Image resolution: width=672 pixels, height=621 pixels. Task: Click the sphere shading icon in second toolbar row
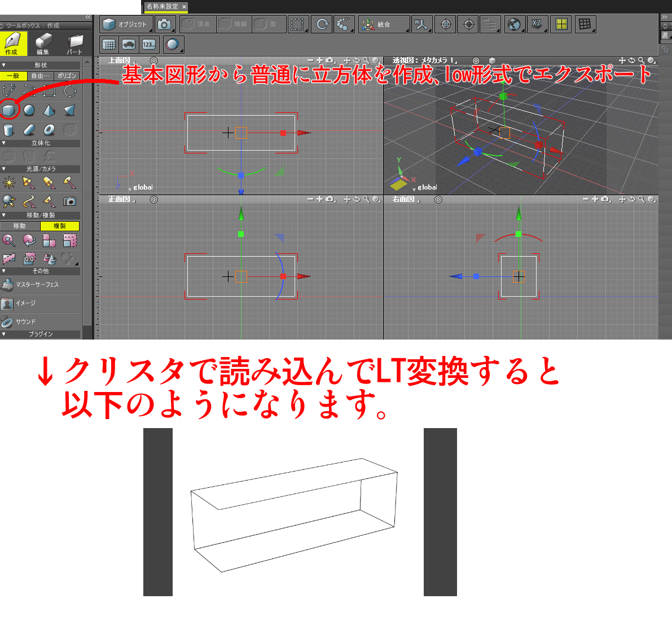click(173, 45)
